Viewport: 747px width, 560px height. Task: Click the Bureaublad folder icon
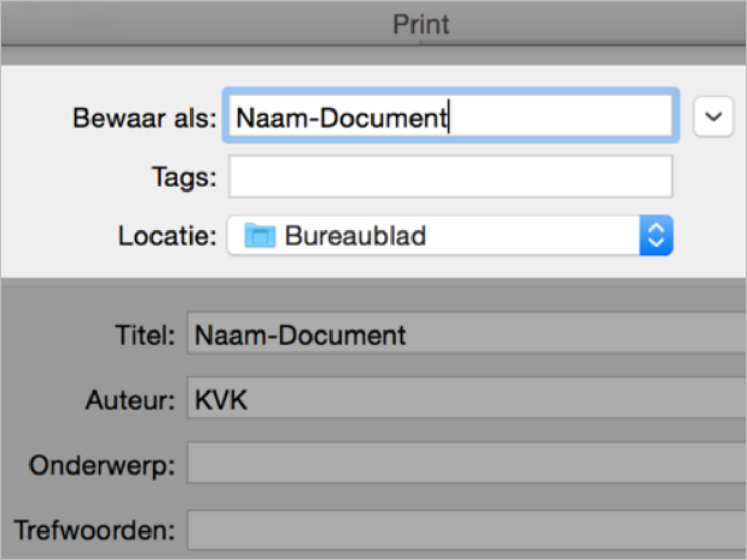point(260,236)
